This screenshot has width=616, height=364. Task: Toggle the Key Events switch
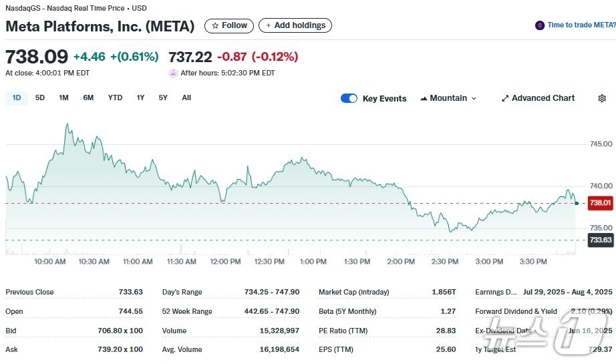pyautogui.click(x=349, y=98)
